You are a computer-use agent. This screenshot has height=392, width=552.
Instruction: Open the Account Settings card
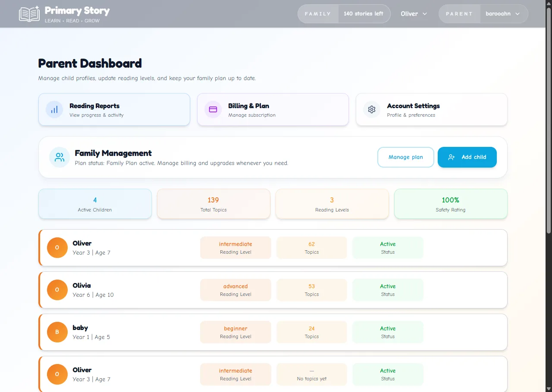432,109
